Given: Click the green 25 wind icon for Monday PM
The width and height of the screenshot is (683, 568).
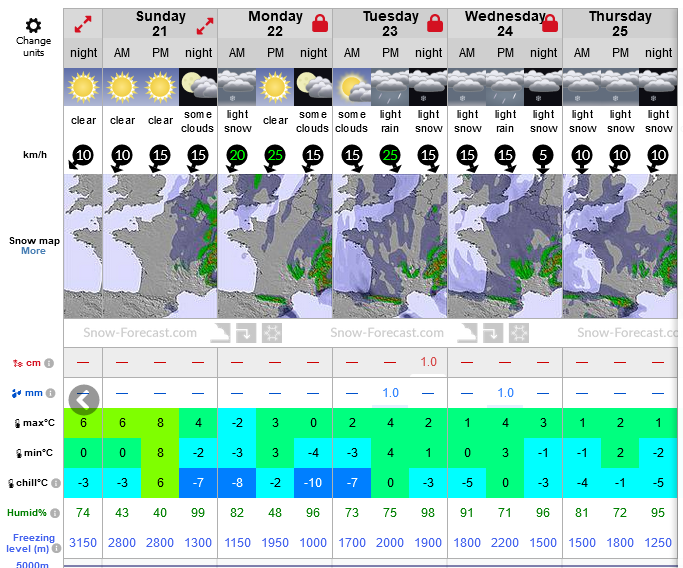Looking at the screenshot, I should [x=274, y=157].
